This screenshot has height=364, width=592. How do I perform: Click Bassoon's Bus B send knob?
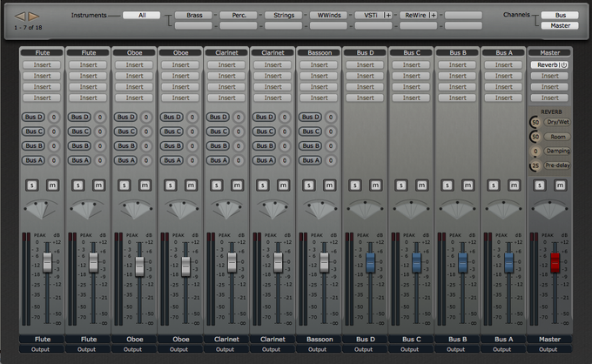click(x=331, y=145)
